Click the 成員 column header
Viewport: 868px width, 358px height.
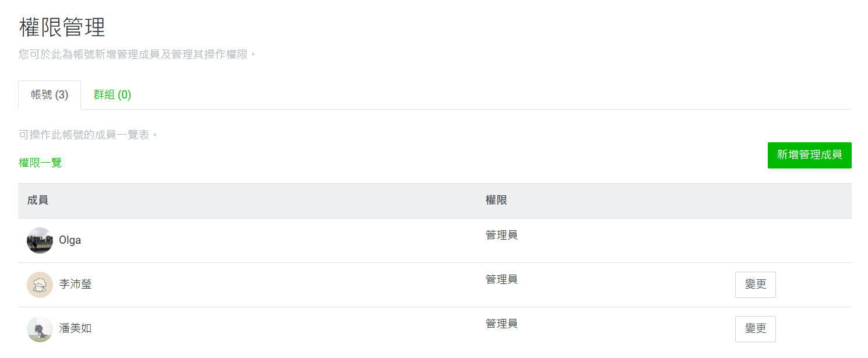pyautogui.click(x=38, y=201)
